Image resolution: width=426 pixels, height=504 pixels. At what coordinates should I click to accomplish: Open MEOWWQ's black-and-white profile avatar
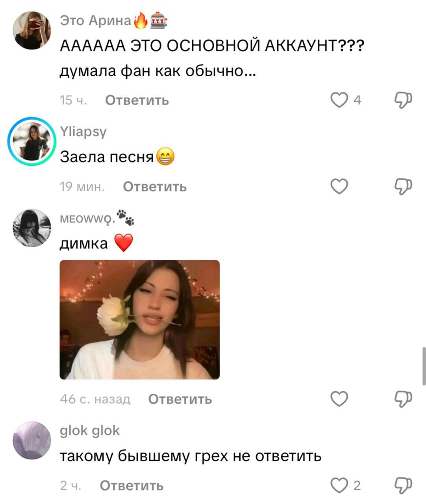[x=32, y=228]
